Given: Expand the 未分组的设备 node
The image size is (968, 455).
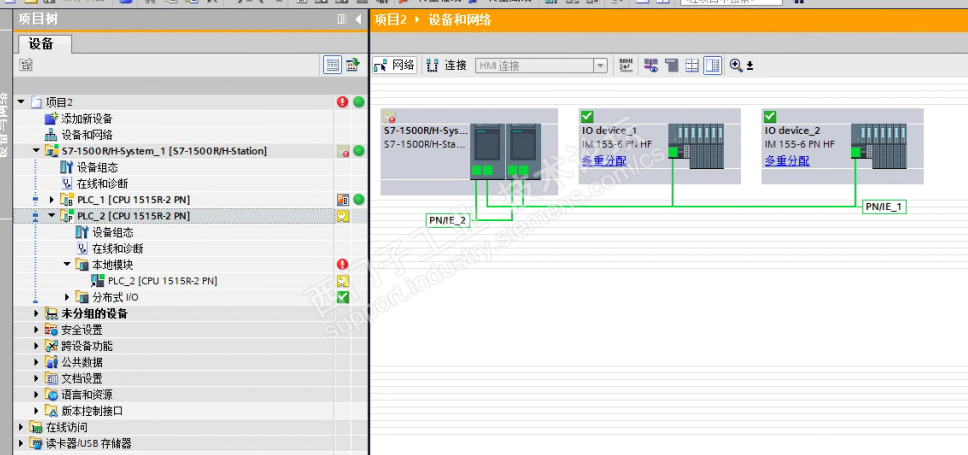Looking at the screenshot, I should click(37, 314).
